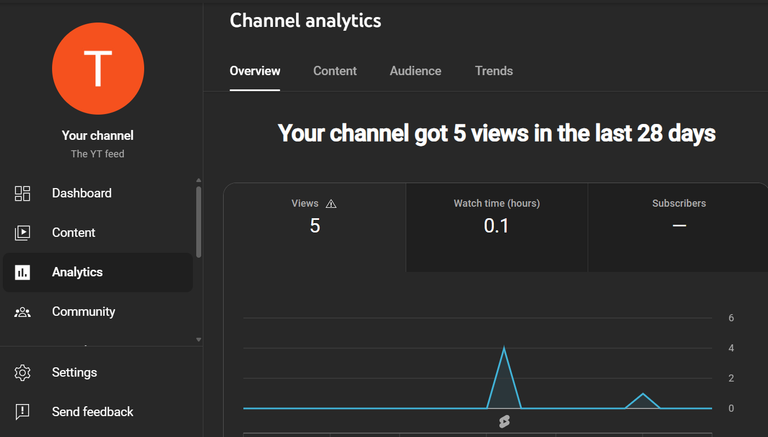Open the channel avatar with letter T
Viewport: 768px width, 437px height.
[x=98, y=69]
